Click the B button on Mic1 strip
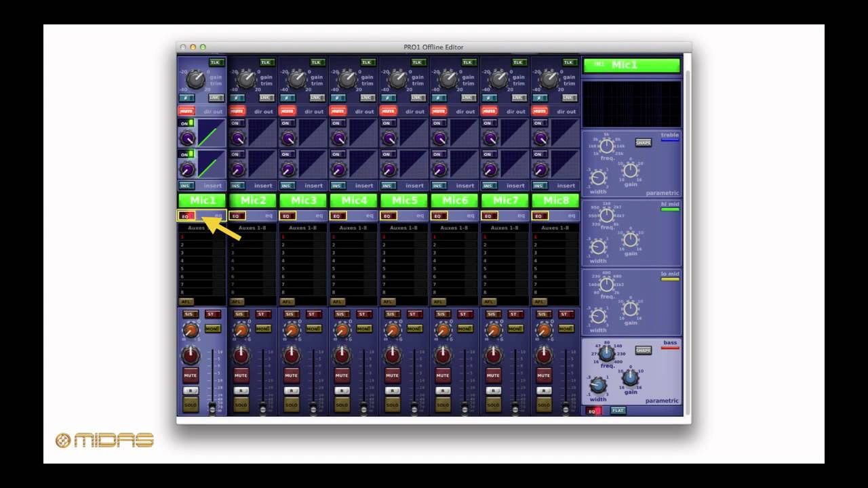The width and height of the screenshot is (868, 488). coord(191,390)
